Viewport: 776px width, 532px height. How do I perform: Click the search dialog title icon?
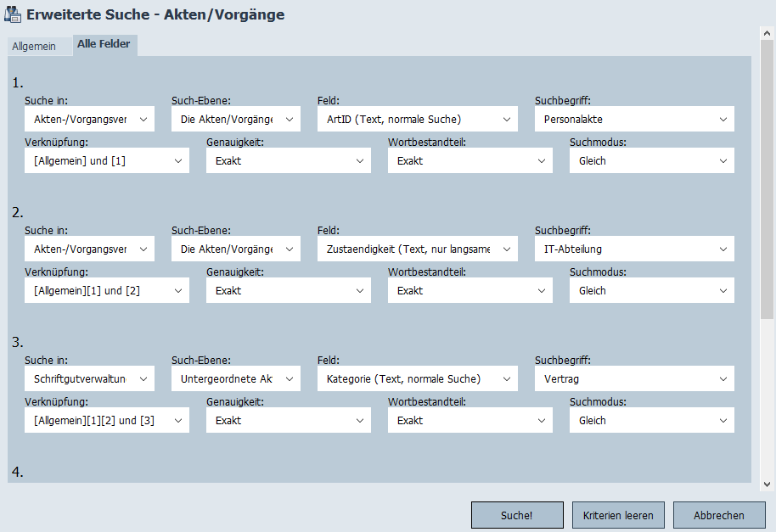point(14,14)
